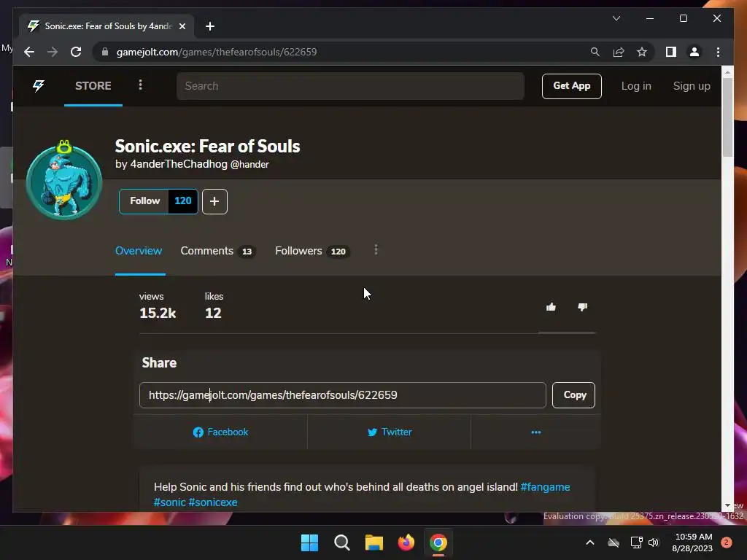Click the Get App button
The width and height of the screenshot is (747, 560).
tap(571, 86)
